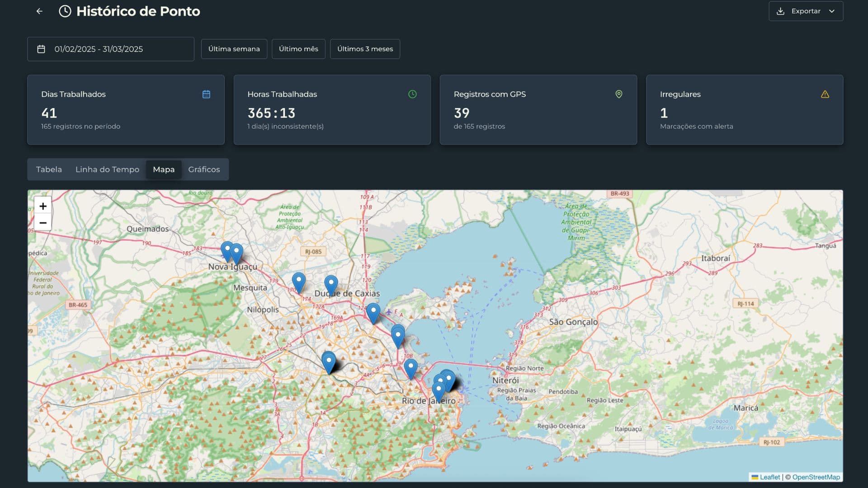Select the Última semana filter
Screen dimensions: 868x488
pyautogui.click(x=234, y=49)
